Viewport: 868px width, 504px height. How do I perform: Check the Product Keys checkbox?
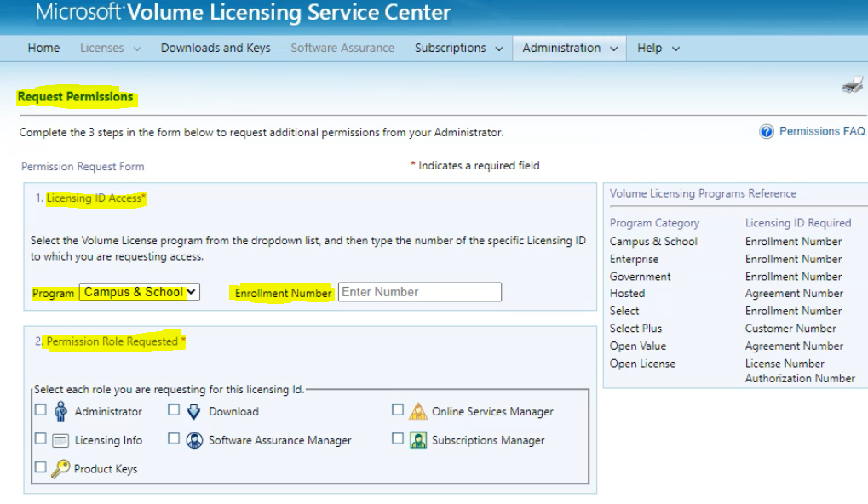coord(40,467)
